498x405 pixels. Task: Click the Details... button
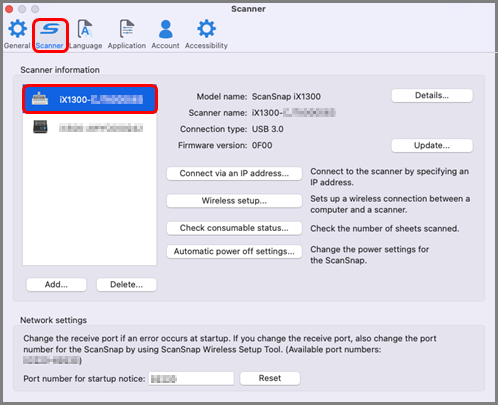(432, 96)
